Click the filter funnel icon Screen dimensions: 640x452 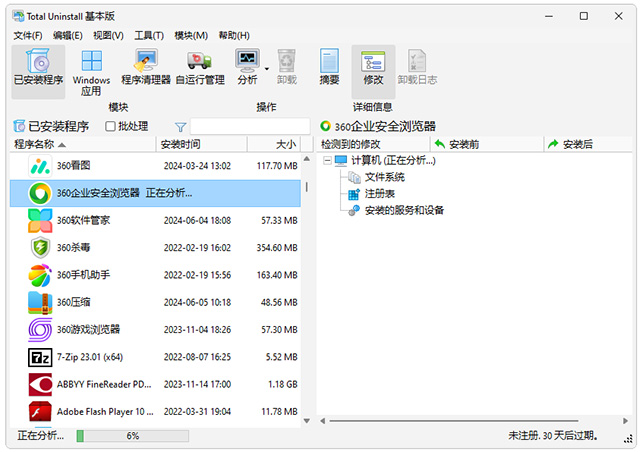[180, 127]
